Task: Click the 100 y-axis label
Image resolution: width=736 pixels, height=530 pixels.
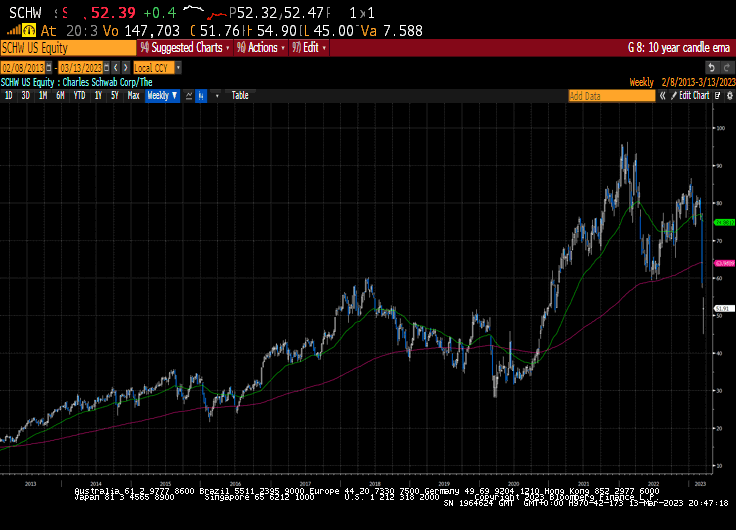Action: tap(720, 128)
